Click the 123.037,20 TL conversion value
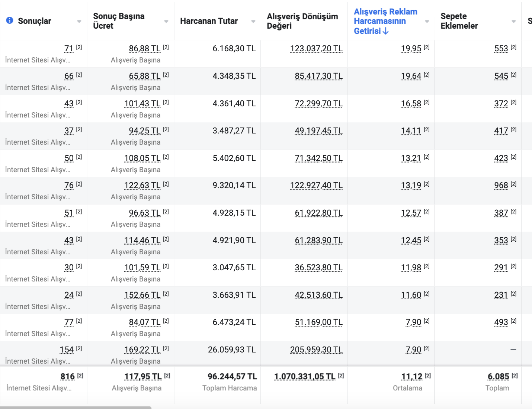This screenshot has width=532, height=409. [316, 49]
